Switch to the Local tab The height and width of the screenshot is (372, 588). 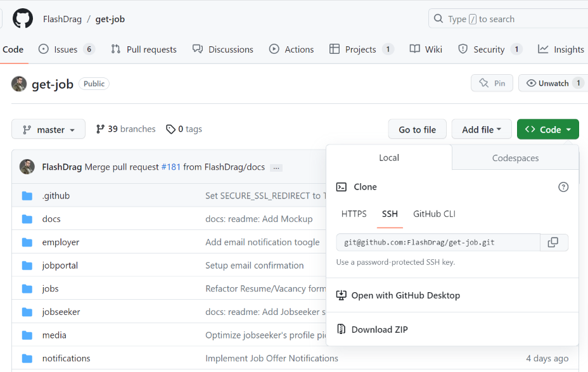click(389, 158)
